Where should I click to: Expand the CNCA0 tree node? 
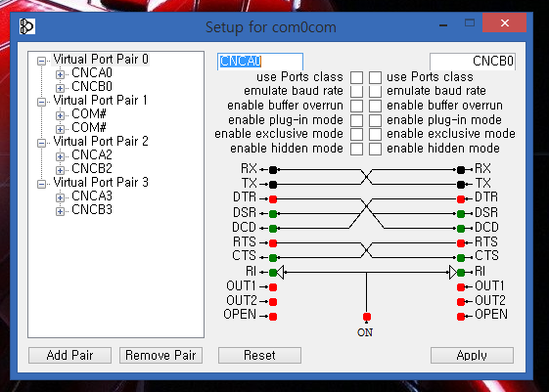tap(60, 74)
